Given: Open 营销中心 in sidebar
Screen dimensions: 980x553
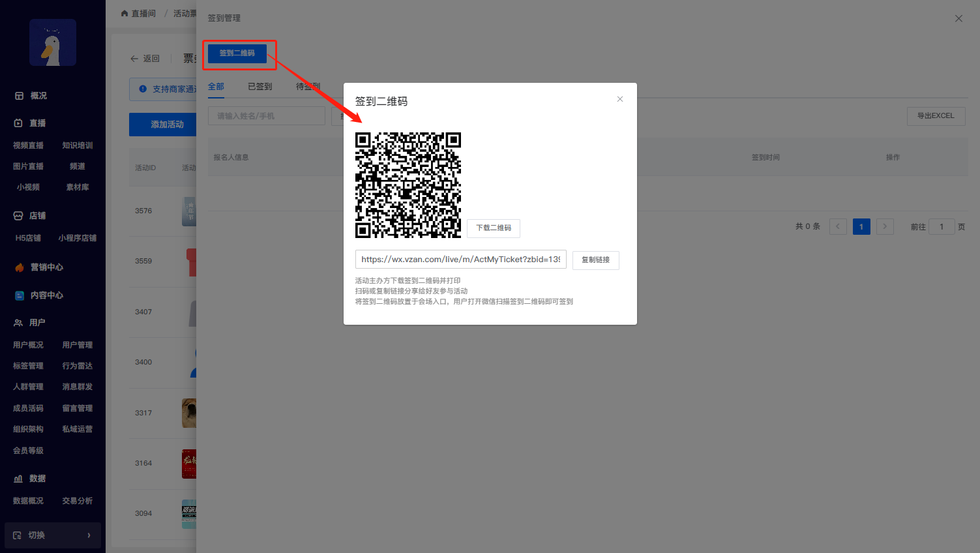Looking at the screenshot, I should [x=47, y=267].
